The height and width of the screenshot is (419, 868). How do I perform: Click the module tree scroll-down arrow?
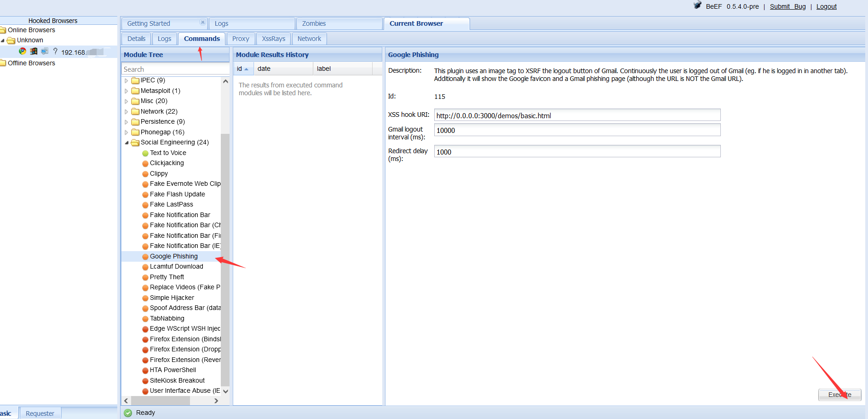point(225,391)
